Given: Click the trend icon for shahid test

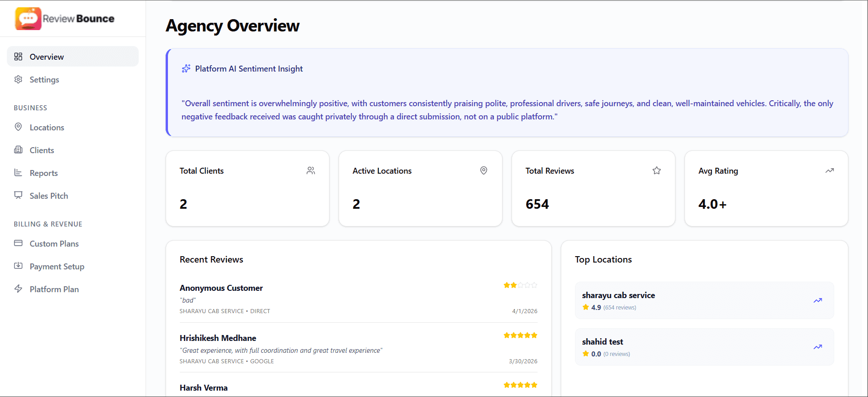Looking at the screenshot, I should 818,347.
